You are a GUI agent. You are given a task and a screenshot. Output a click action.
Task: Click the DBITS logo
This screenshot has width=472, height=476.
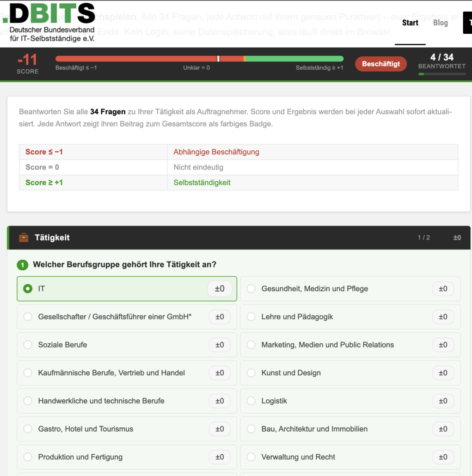pos(52,22)
